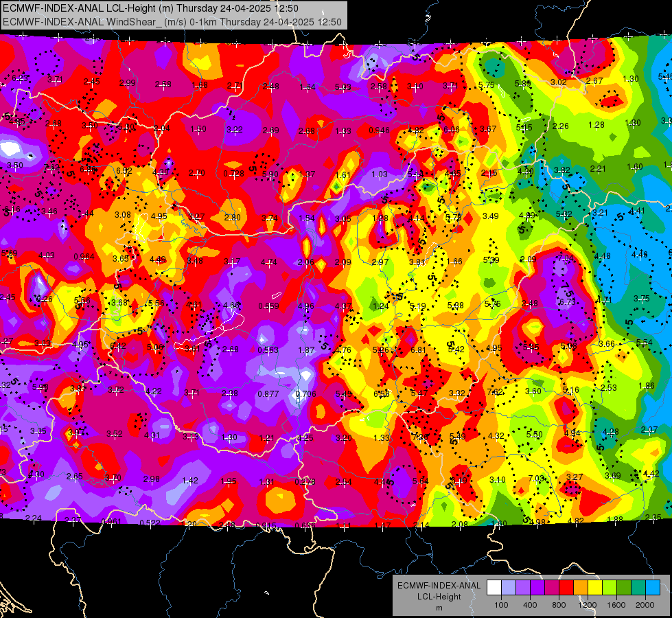Viewport: 672px width, 618px height.
Task: Click the wind shear value '5.90'
Action: pos(270,174)
